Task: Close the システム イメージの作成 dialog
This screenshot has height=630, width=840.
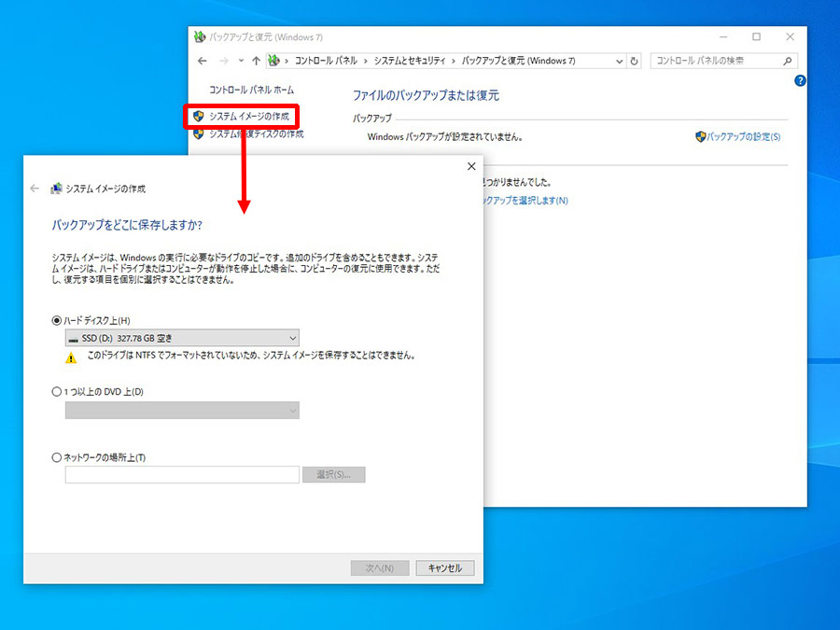Action: pyautogui.click(x=471, y=167)
